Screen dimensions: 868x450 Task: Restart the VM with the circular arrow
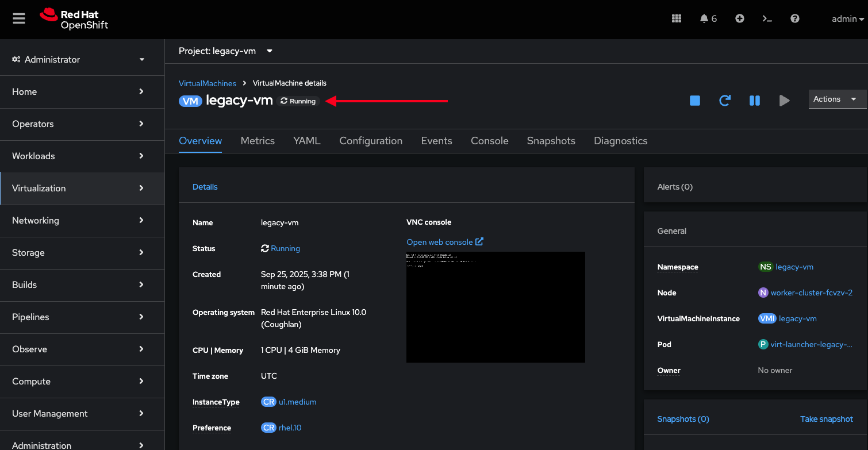725,101
